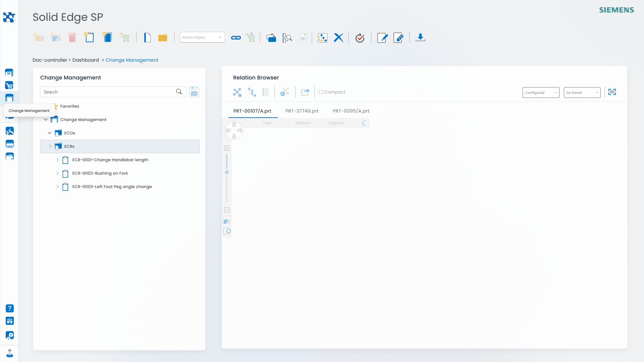
Task: Click the save disk icon beside search
Action: pos(194,92)
